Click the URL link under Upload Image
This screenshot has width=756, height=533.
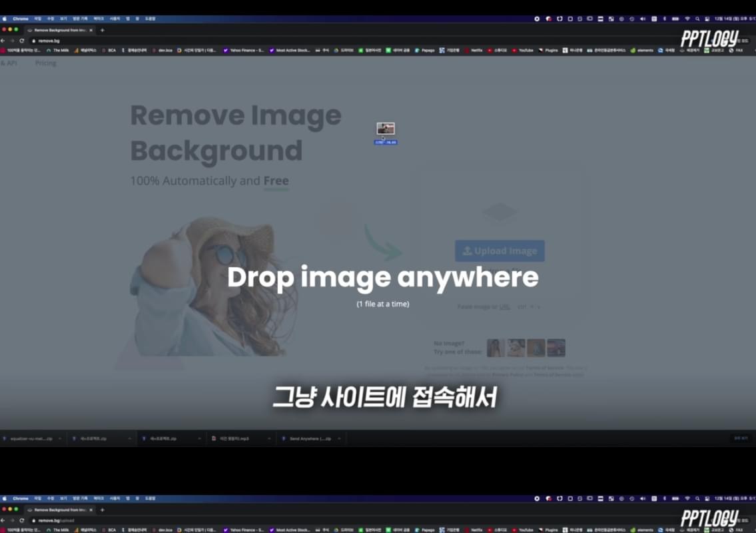pos(504,306)
